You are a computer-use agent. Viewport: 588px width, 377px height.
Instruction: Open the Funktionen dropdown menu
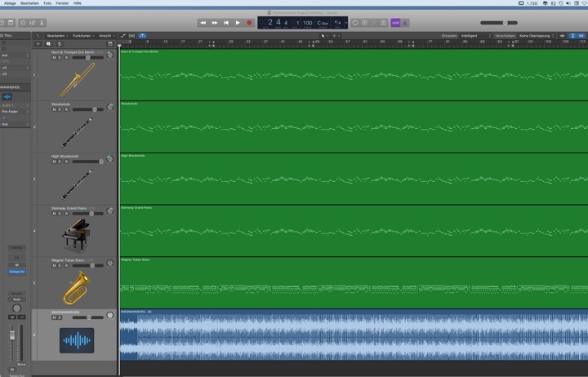[x=83, y=36]
